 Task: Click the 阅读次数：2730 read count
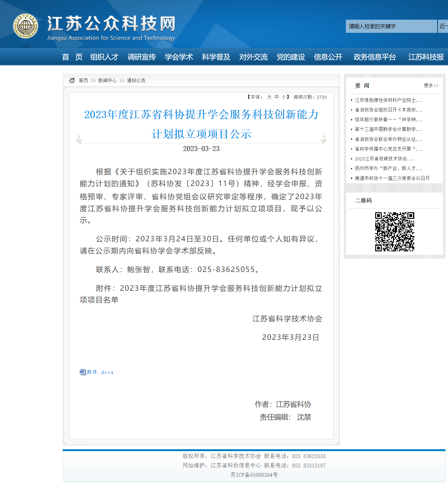[310, 97]
